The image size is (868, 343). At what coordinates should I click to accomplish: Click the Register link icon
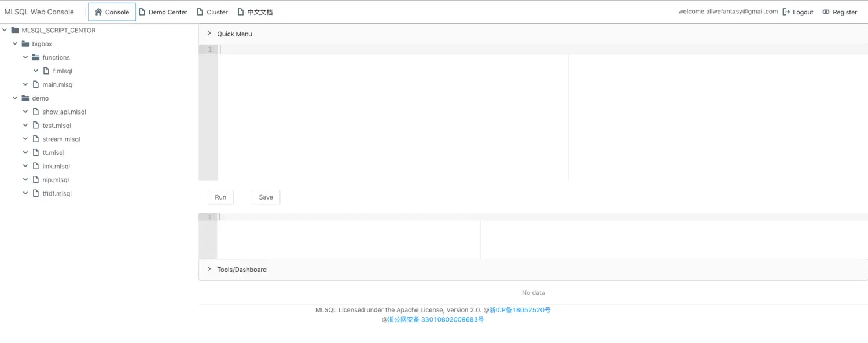pyautogui.click(x=826, y=12)
